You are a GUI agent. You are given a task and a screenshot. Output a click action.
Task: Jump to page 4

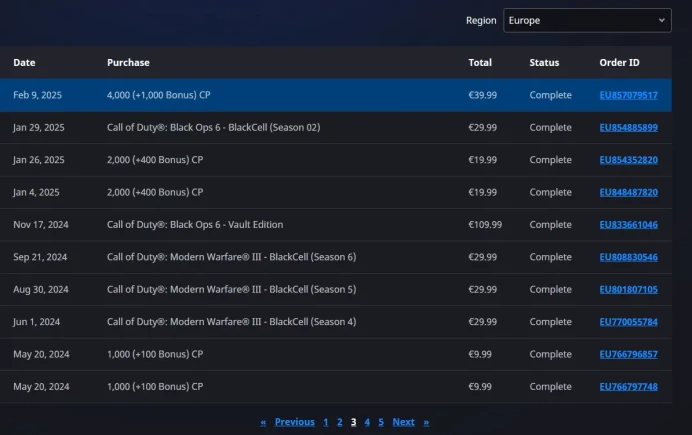[367, 422]
